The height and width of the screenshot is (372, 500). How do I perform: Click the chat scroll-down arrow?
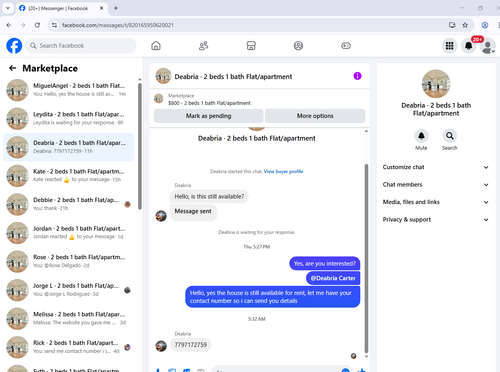366,356
